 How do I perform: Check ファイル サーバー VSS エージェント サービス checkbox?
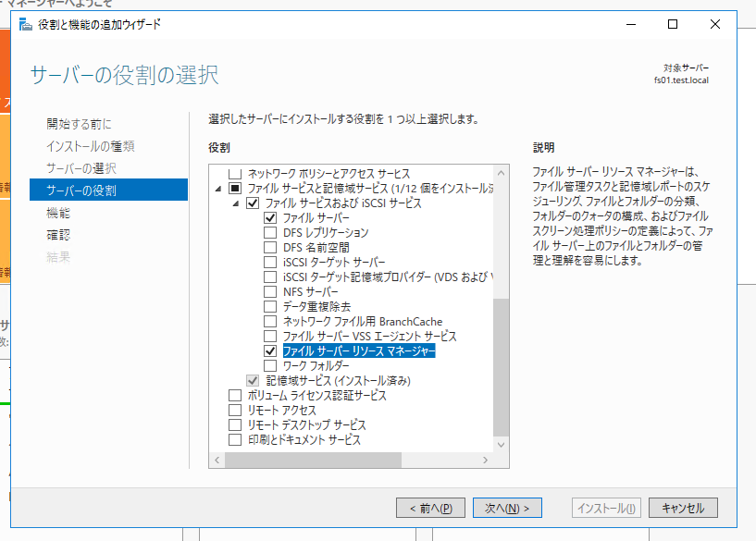pyautogui.click(x=270, y=336)
